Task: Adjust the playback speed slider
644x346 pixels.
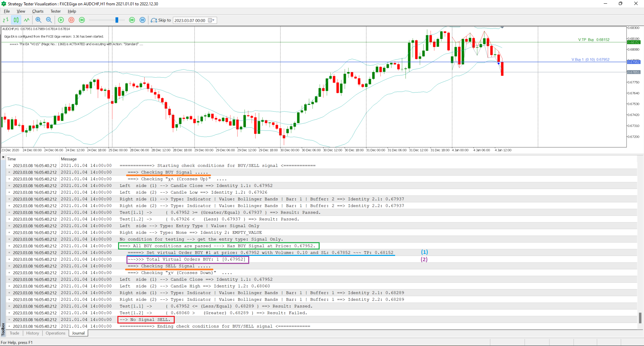Action: pyautogui.click(x=117, y=20)
